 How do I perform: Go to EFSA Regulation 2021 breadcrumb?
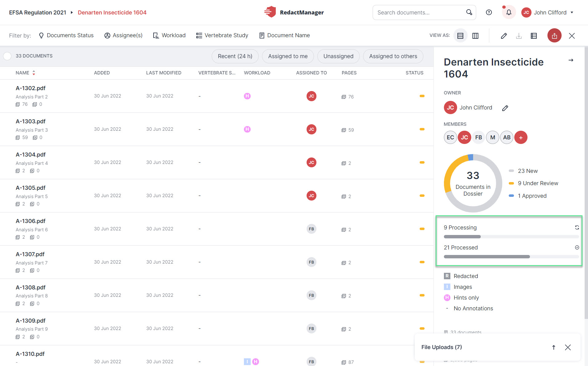click(x=37, y=12)
